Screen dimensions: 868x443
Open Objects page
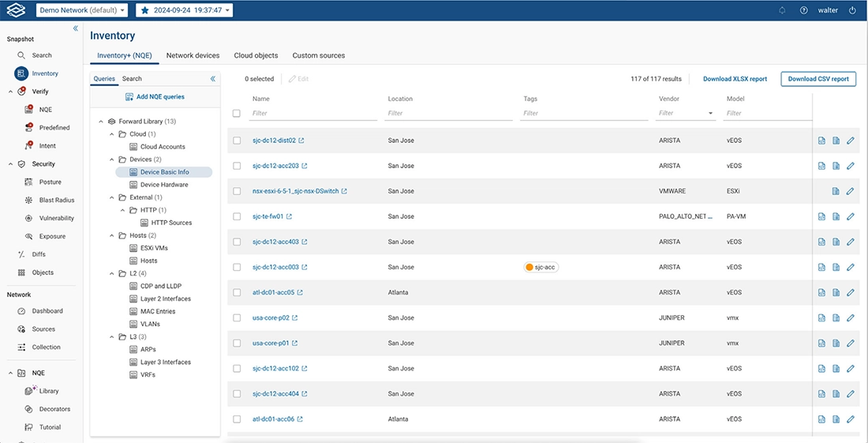43,272
